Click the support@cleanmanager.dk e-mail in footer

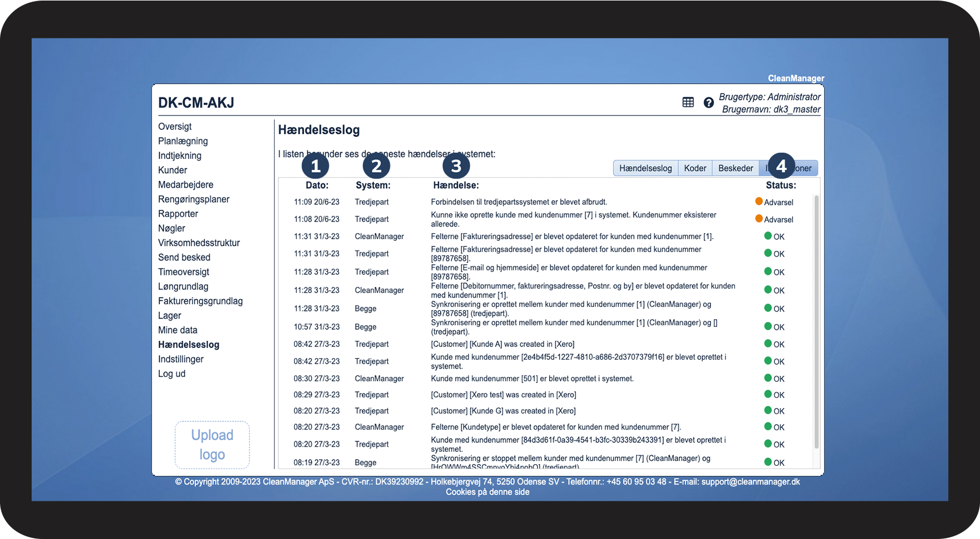(750, 482)
